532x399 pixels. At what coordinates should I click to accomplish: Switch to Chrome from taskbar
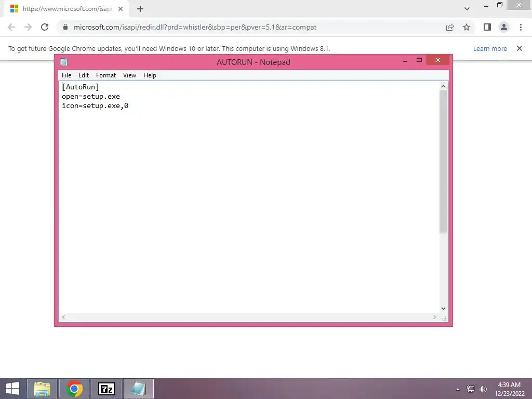tap(74, 389)
